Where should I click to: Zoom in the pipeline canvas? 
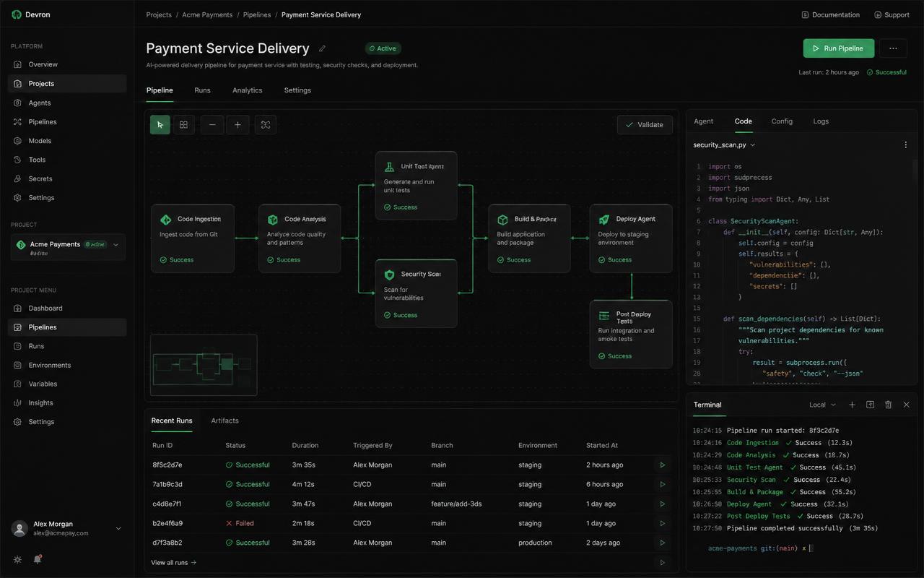[x=238, y=125]
